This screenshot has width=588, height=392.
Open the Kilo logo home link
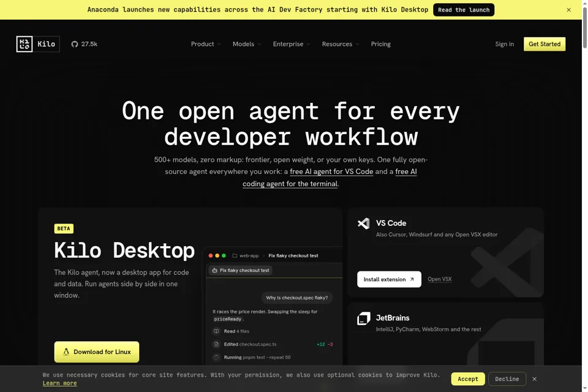38,44
